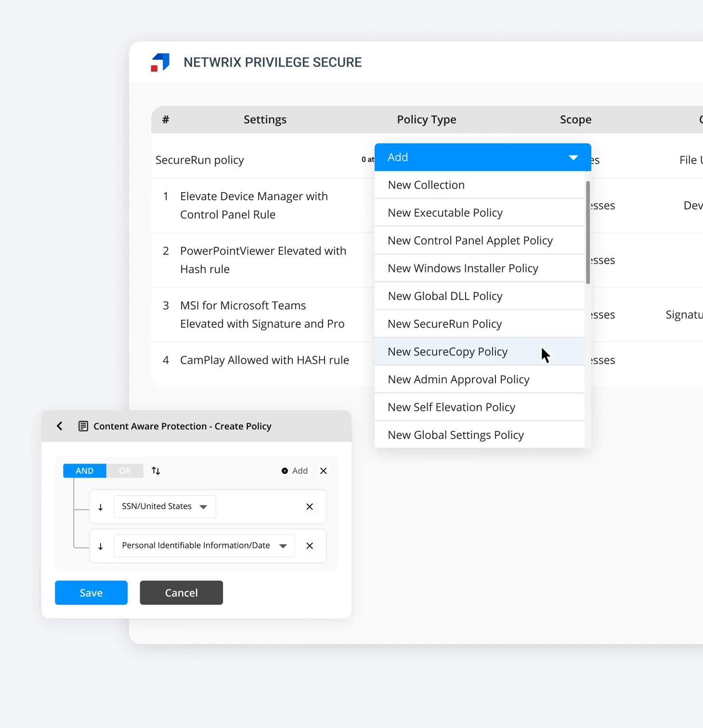Pick New SecureRun Policy
703x728 pixels.
pos(480,324)
